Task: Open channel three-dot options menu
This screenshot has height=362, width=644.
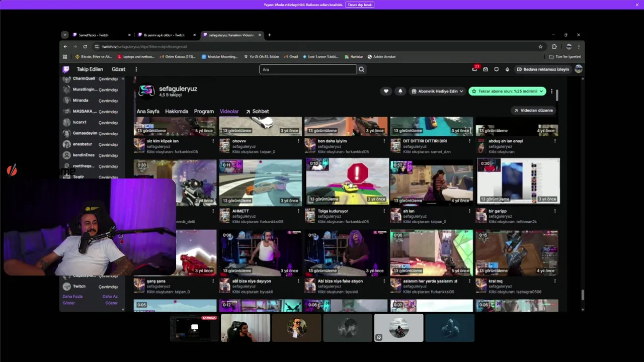Action: click(x=551, y=91)
